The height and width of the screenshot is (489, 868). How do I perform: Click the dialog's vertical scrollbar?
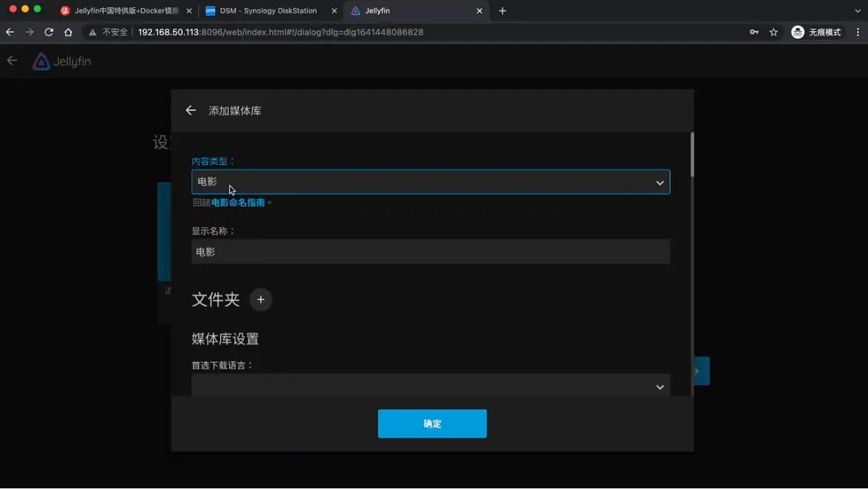(692, 154)
